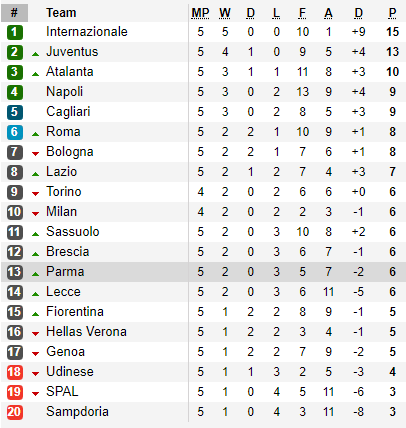The image size is (406, 428).
Task: Click Parma's grey position 13 badge
Action: click(15, 272)
